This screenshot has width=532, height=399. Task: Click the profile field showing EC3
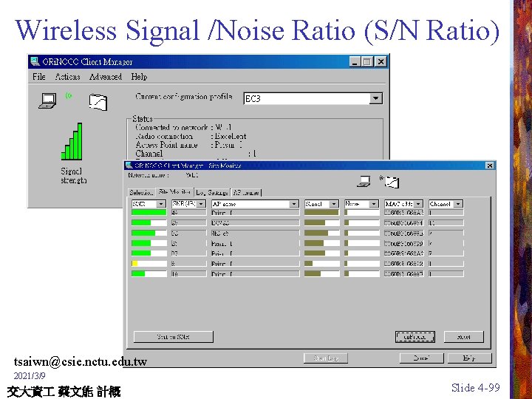point(307,98)
